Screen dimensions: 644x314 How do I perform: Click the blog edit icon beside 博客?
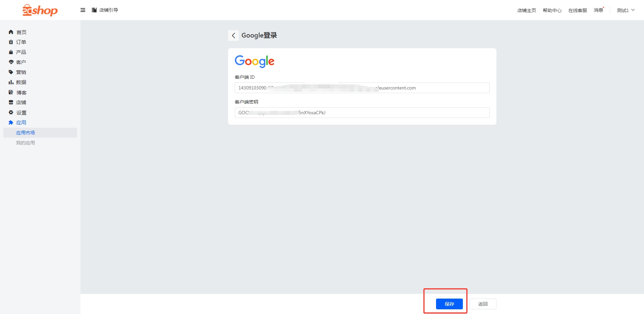11,92
